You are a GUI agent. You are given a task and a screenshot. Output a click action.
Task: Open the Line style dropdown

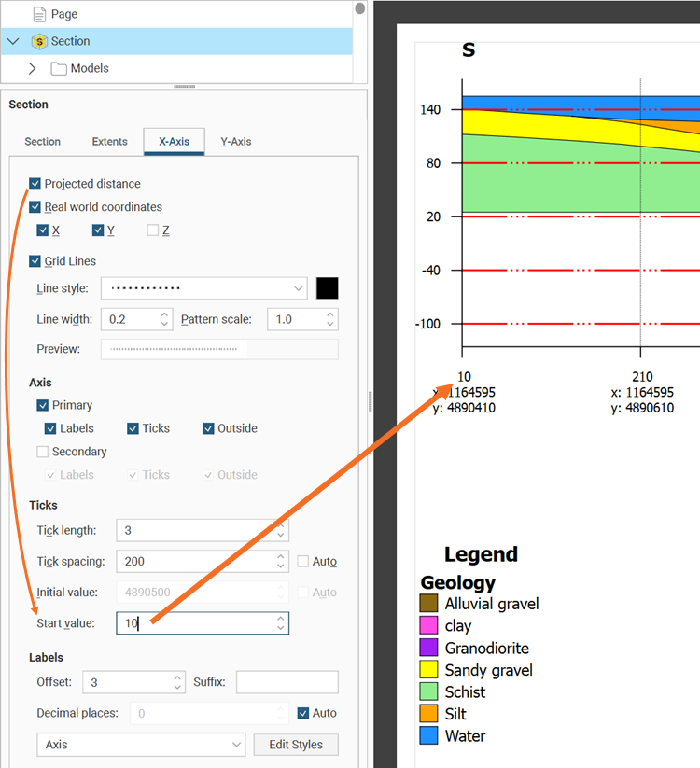(x=203, y=288)
